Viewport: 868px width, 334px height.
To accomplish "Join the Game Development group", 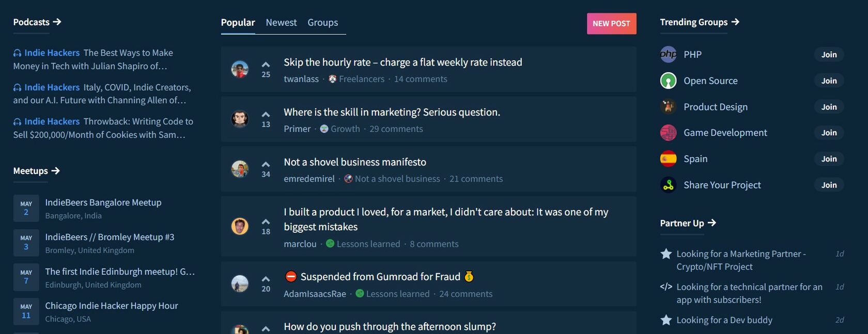I will click(829, 133).
